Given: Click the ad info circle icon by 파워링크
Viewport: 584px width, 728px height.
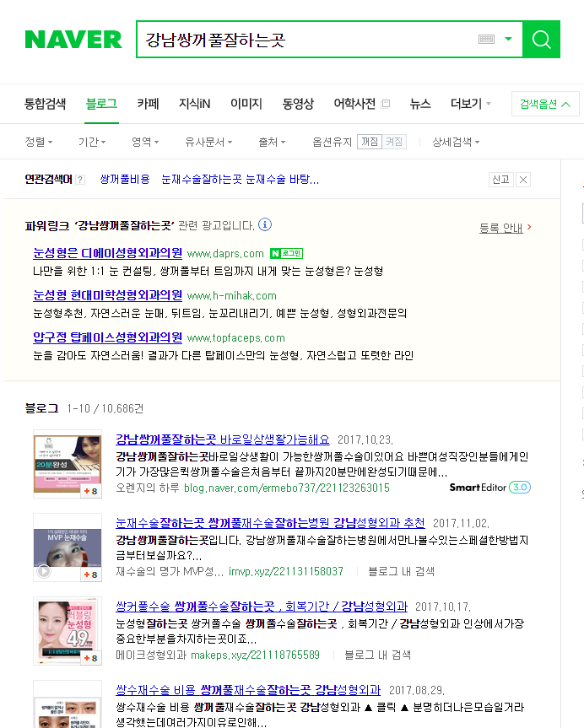Looking at the screenshot, I should pyautogui.click(x=265, y=224).
